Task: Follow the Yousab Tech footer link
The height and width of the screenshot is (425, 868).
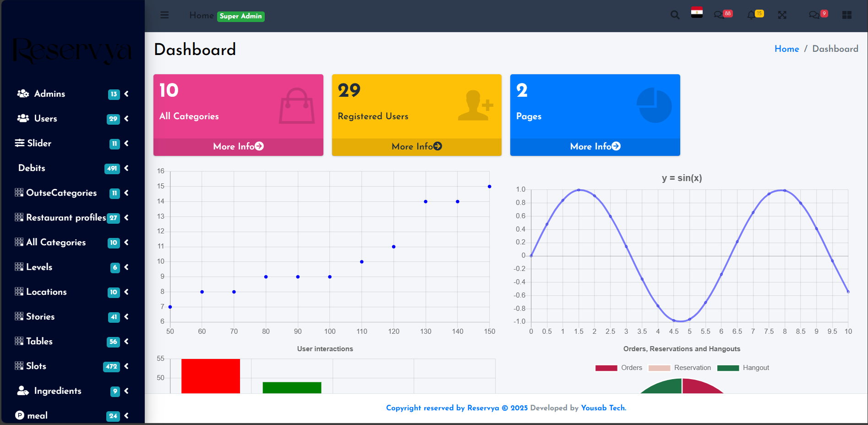Action: coord(603,408)
